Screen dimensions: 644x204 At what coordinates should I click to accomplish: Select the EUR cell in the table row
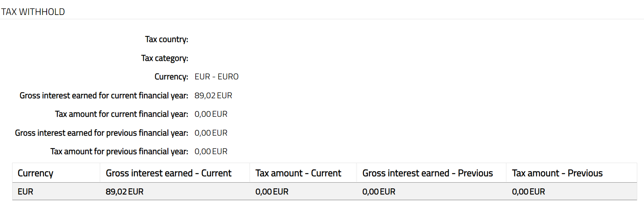tap(25, 192)
